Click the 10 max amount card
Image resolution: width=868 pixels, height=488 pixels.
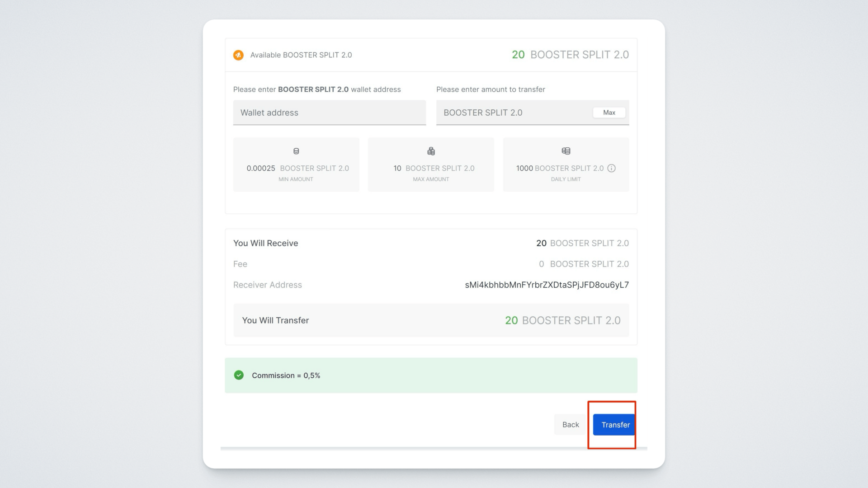431,165
